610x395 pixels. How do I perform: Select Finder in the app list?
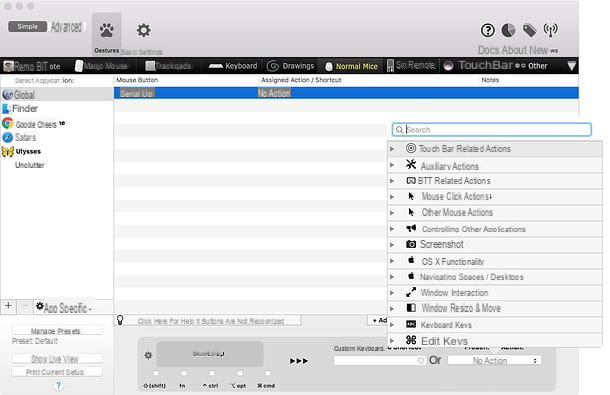(x=57, y=109)
